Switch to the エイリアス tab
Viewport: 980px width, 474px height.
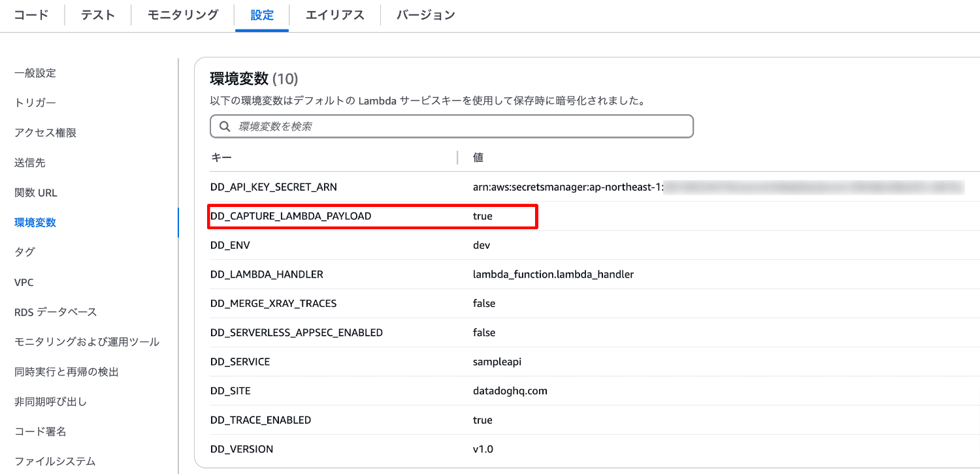tap(335, 15)
